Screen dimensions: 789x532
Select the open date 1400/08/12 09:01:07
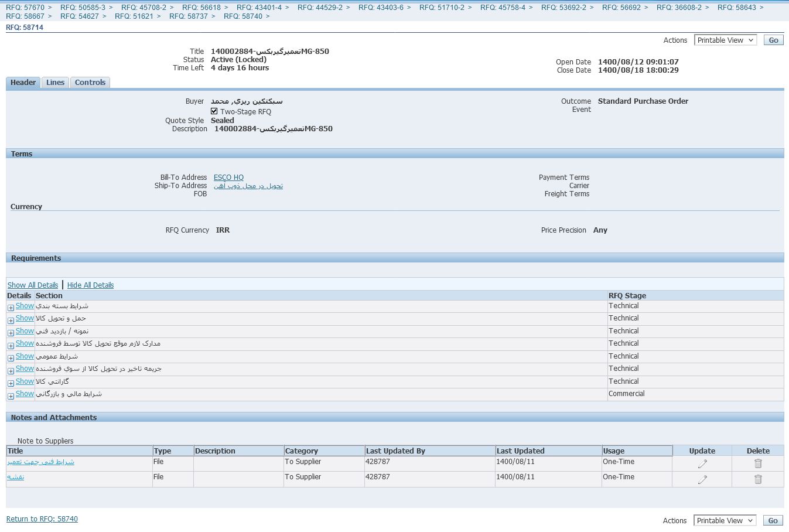(638, 62)
